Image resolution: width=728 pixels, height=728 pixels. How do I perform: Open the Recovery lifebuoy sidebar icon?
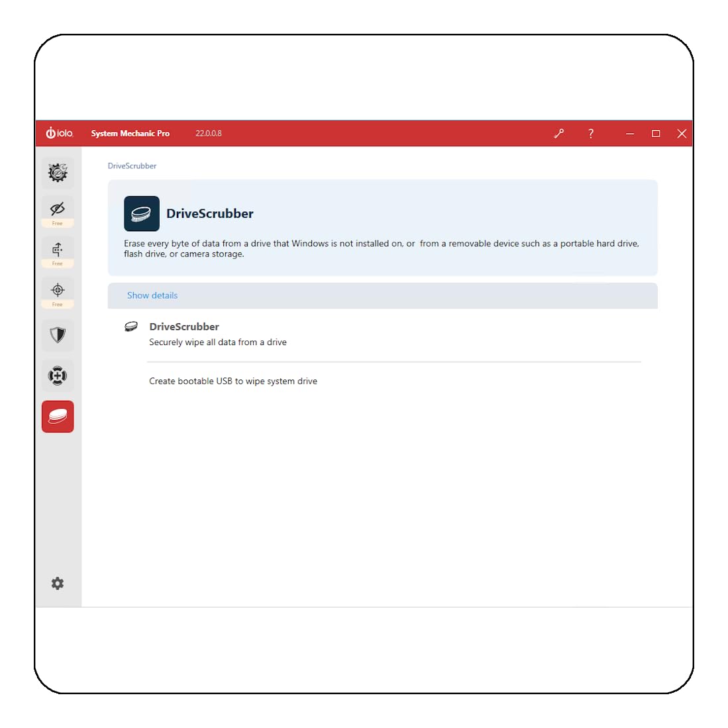coord(58,376)
